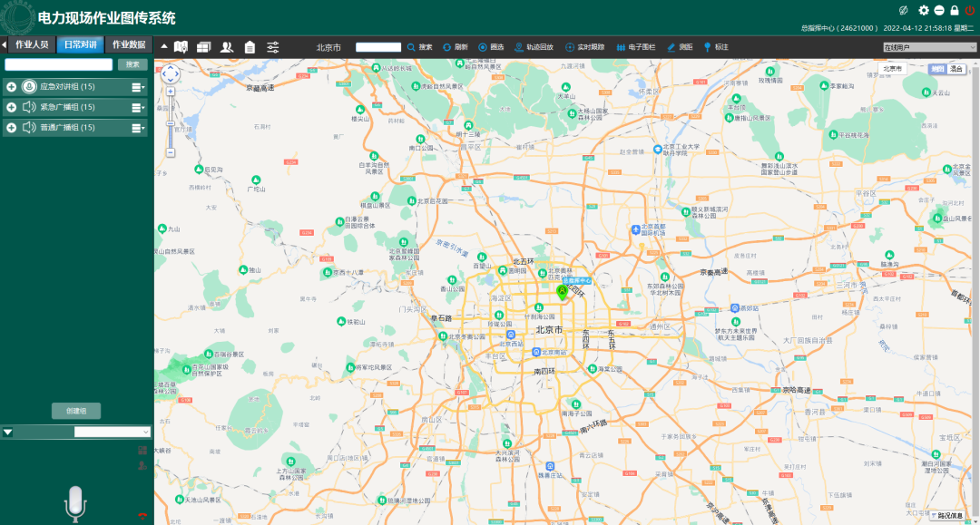Screen dimensions: 980x525
Task: Click the red hang-up phone icon
Action: pyautogui.click(x=142, y=516)
